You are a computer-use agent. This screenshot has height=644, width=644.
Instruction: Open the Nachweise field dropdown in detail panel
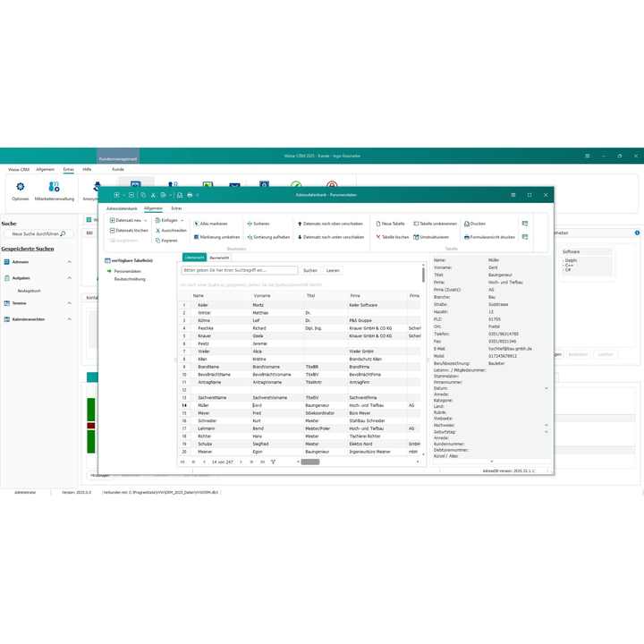(547, 426)
